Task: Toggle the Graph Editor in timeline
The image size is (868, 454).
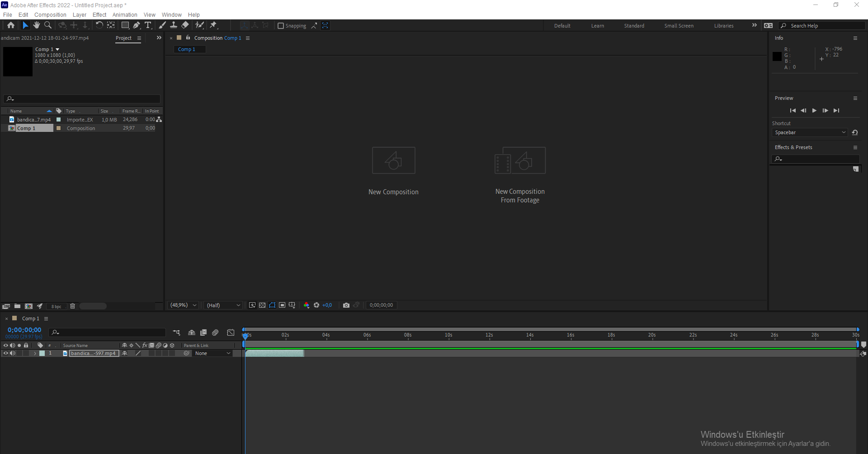Action: point(231,332)
